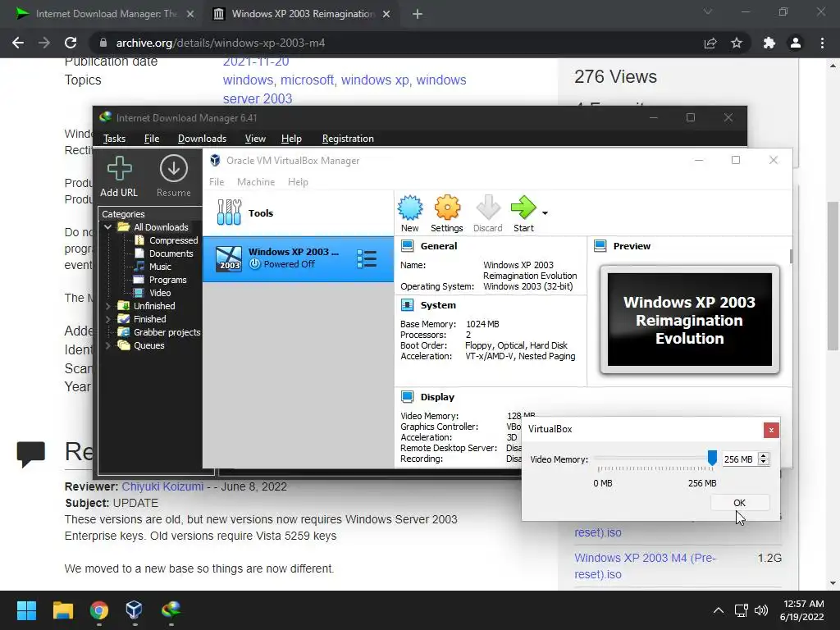
Task: Select the Compressed category folder
Action: coord(166,240)
